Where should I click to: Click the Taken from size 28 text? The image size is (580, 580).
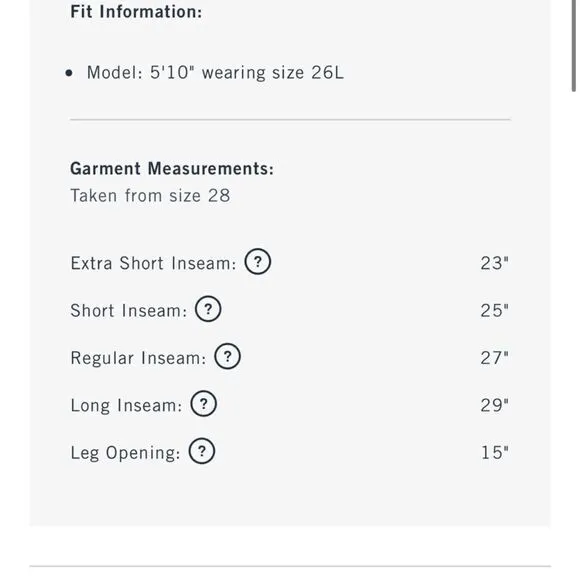(x=150, y=195)
